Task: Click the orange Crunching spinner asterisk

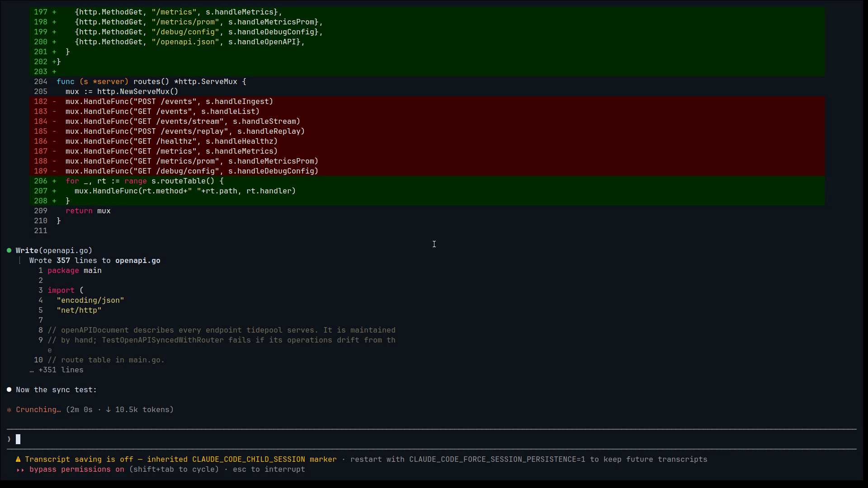Action: [9, 410]
